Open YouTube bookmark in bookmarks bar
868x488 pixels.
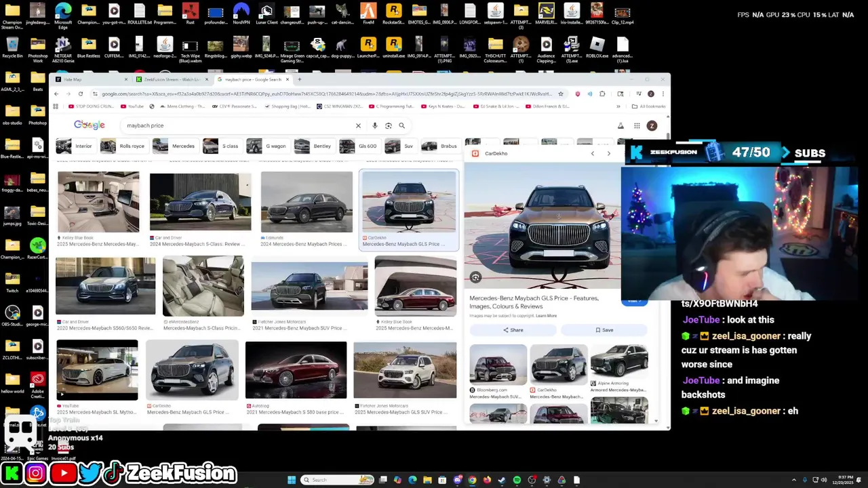tap(132, 106)
